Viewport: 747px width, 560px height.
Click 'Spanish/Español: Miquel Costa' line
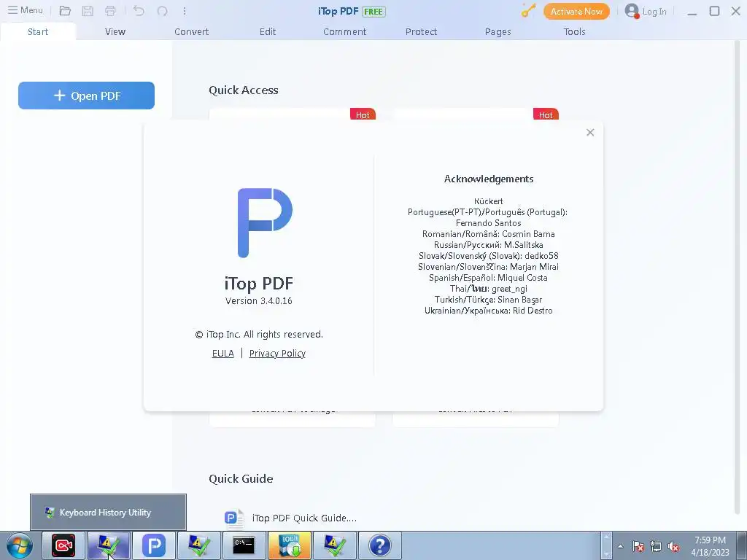(x=489, y=278)
